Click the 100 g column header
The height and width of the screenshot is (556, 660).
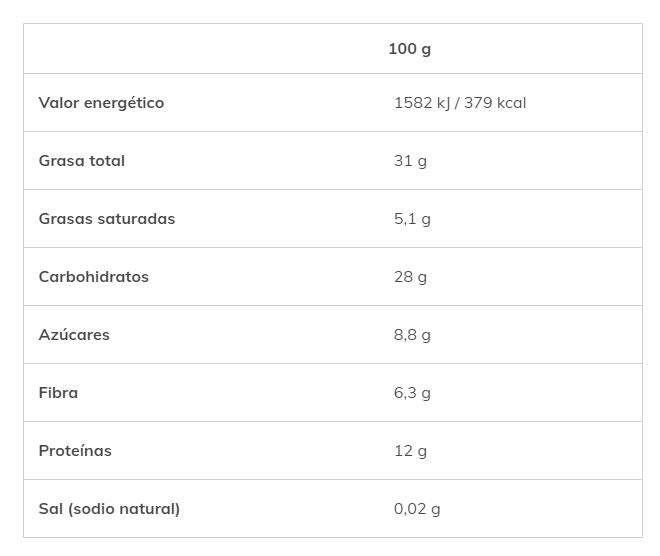click(x=410, y=49)
